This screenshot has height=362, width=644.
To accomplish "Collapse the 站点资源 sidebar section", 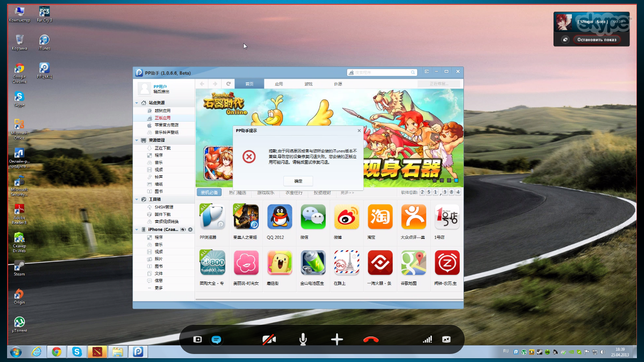I will point(137,103).
